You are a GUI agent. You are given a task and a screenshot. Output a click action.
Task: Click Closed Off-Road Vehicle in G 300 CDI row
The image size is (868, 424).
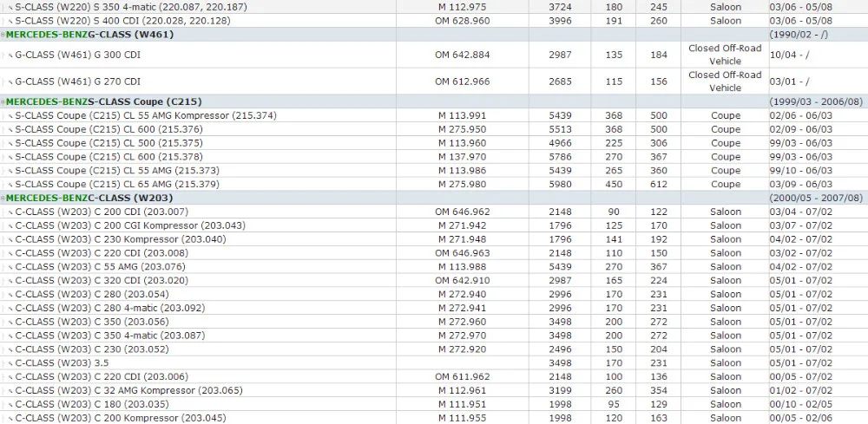pos(725,55)
